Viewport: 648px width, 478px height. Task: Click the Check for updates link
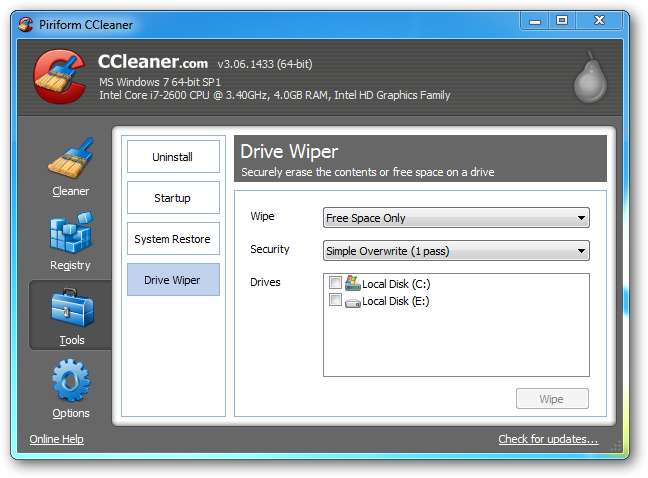coord(548,439)
